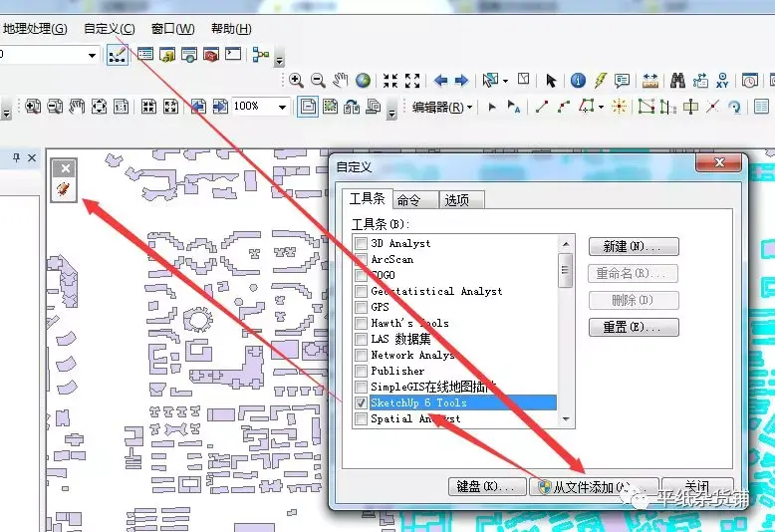Switch to the 命令 tab in the dialog
The height and width of the screenshot is (532, 775).
point(415,199)
